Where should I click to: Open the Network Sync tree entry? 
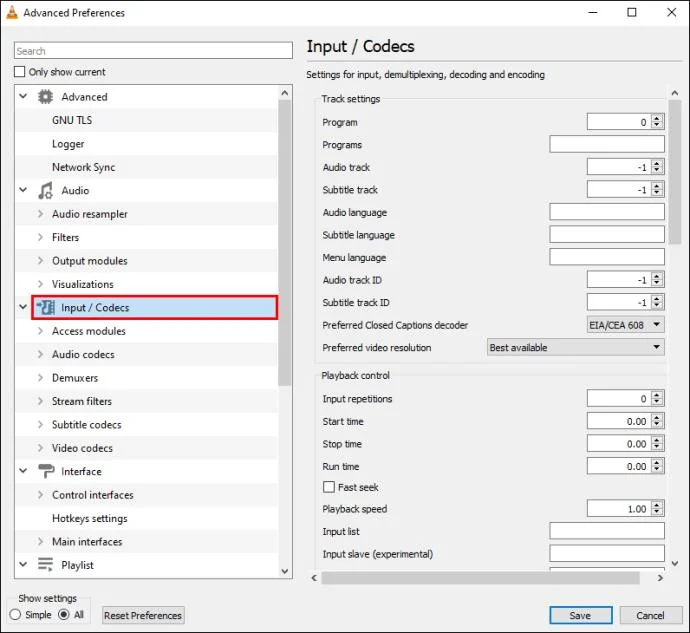(84, 167)
